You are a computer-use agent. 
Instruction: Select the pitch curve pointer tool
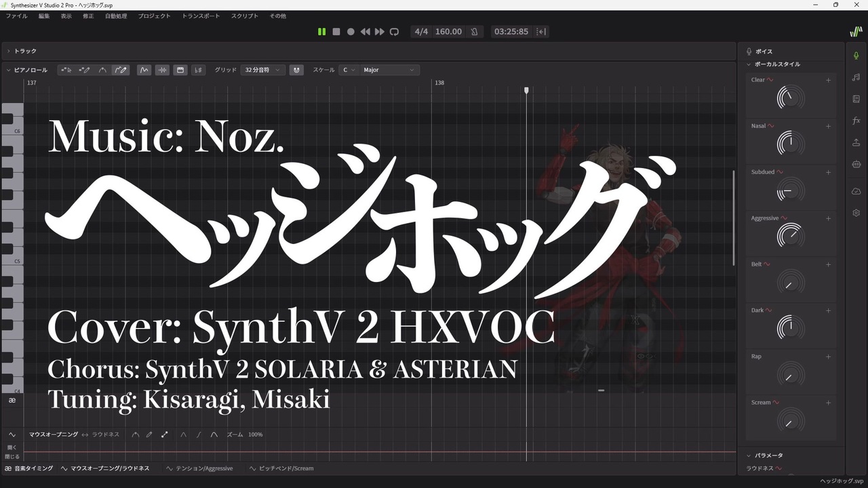click(102, 70)
